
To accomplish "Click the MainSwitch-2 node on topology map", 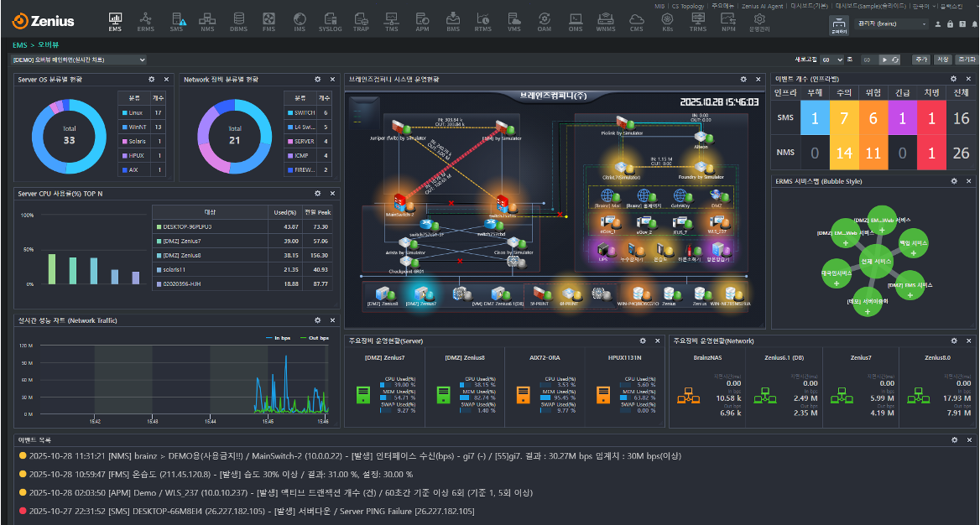I will point(397,204).
